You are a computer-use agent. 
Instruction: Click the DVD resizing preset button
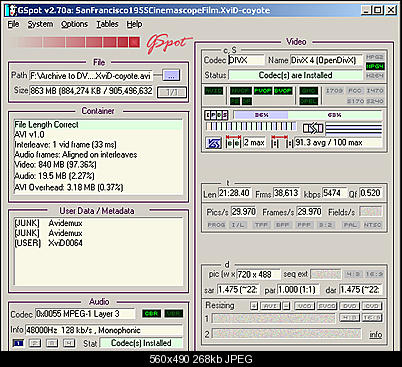tap(349, 306)
